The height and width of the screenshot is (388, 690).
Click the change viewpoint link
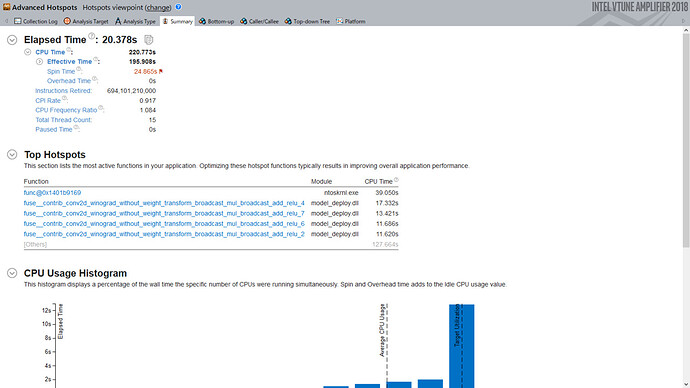tap(158, 7)
